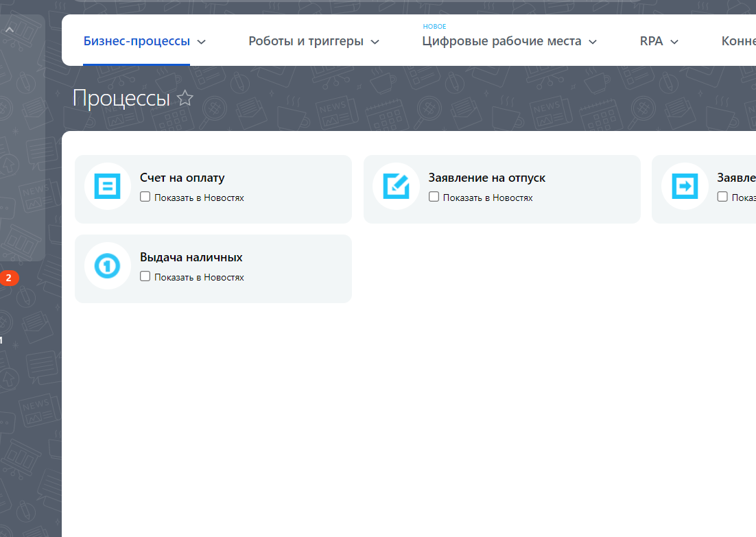756x537 pixels.
Task: Collapse the left sidebar with up chevron
Action: [9, 30]
